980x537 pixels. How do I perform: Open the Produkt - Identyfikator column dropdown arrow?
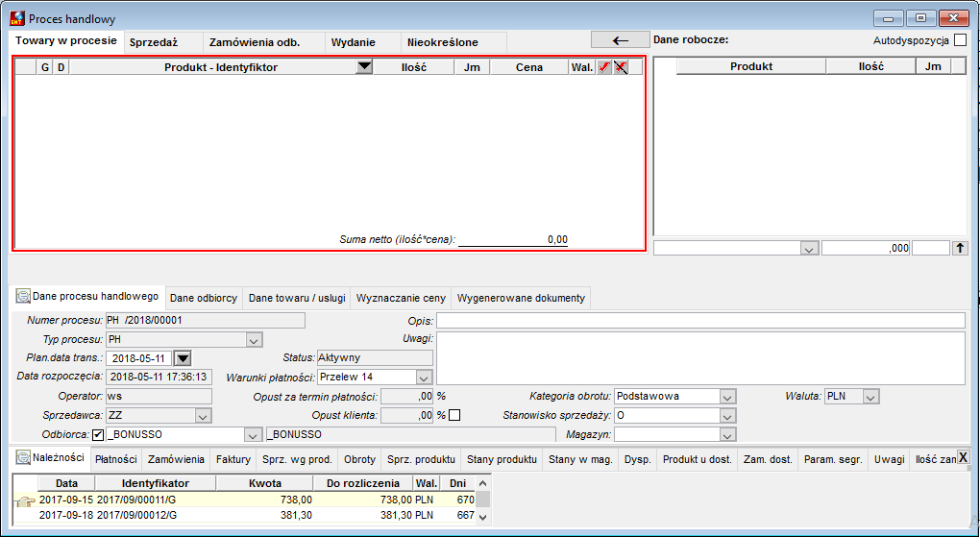364,67
